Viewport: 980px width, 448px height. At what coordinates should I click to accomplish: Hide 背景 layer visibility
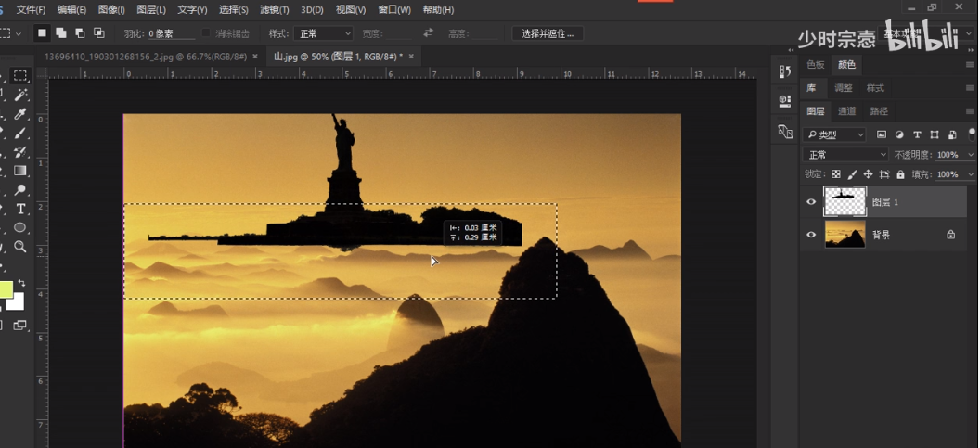coord(811,235)
